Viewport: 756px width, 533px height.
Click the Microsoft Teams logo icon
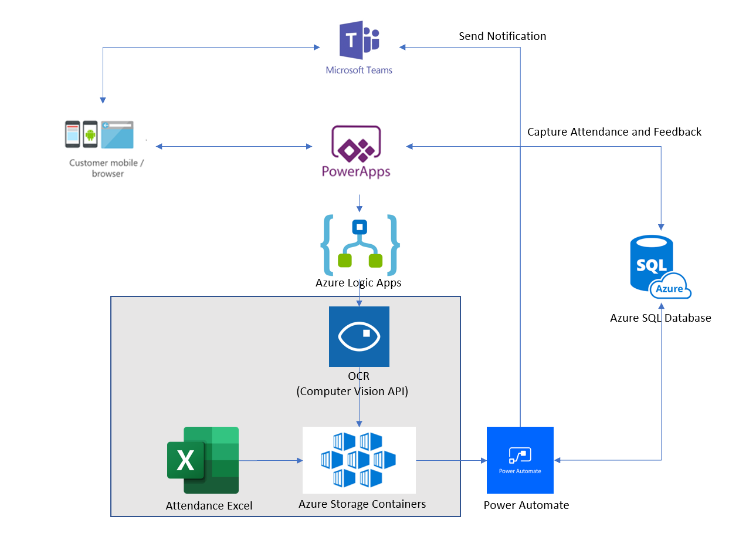[x=360, y=41]
